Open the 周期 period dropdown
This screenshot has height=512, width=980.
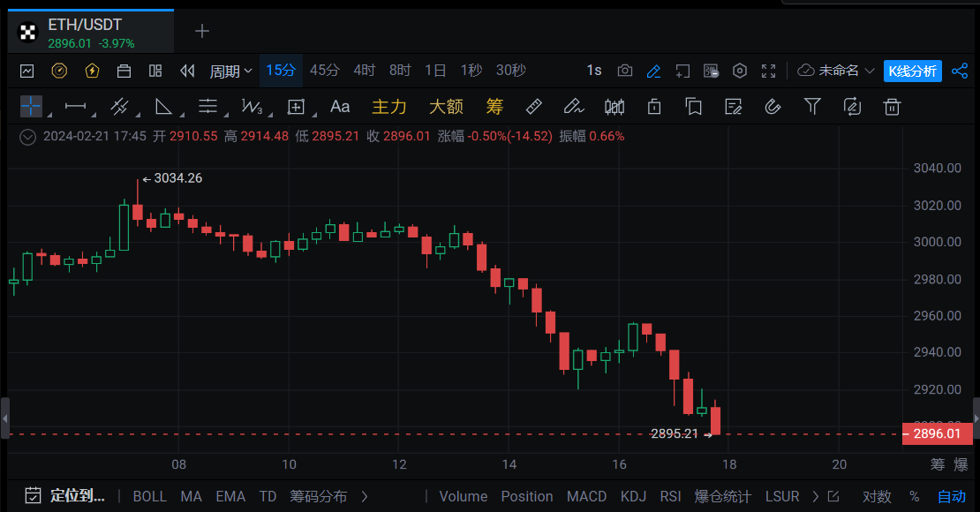point(230,71)
